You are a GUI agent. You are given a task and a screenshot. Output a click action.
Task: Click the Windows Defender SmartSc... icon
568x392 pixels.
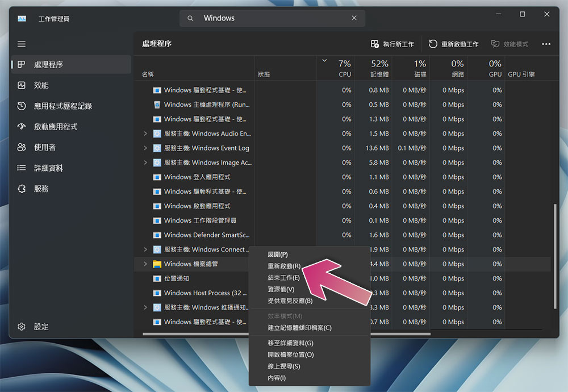pyautogui.click(x=157, y=235)
